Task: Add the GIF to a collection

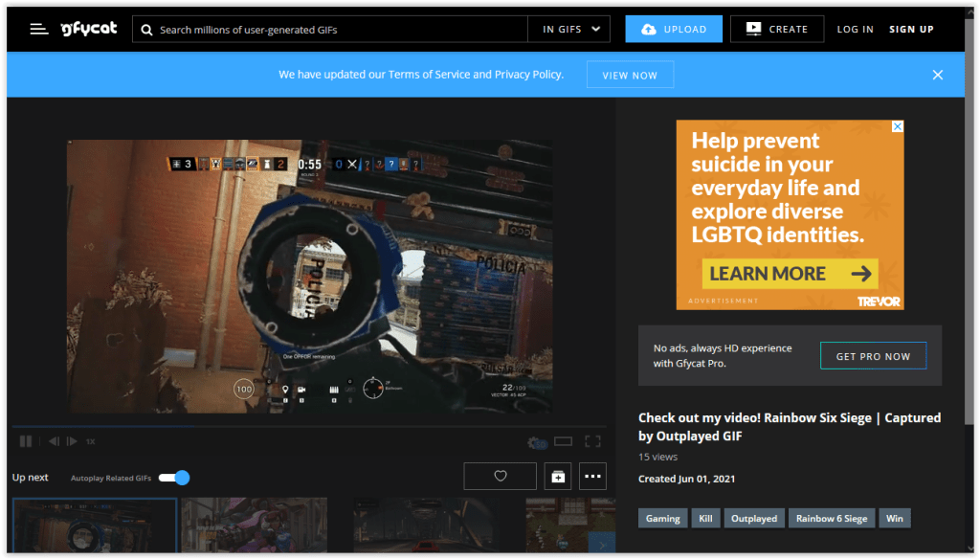Action: click(x=558, y=475)
